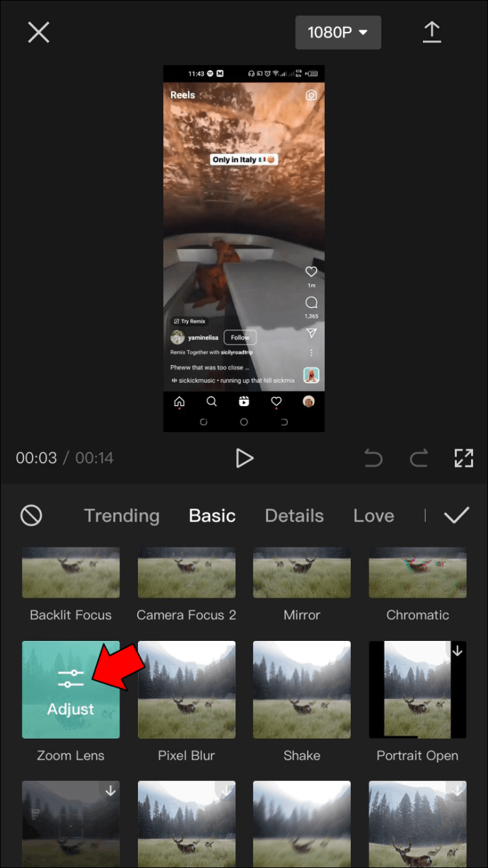The height and width of the screenshot is (868, 488).
Task: Close the editor with the X icon
Action: pyautogui.click(x=38, y=33)
